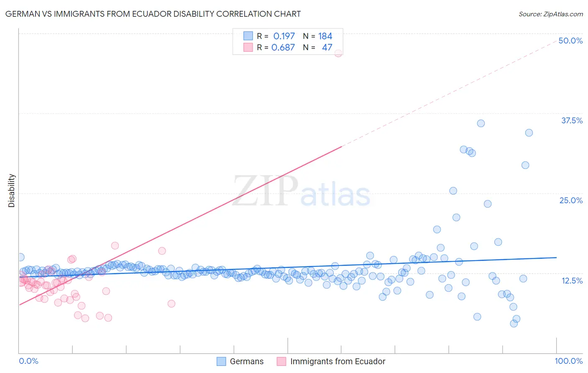Click the blue Germans legend swatch at bottom
The height and width of the screenshot is (373, 588).
(x=221, y=361)
